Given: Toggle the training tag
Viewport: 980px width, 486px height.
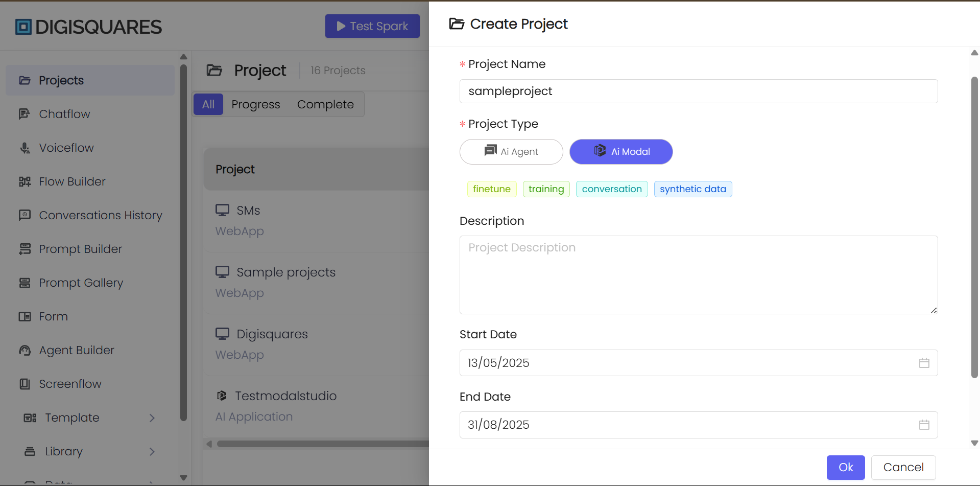Looking at the screenshot, I should click(546, 189).
